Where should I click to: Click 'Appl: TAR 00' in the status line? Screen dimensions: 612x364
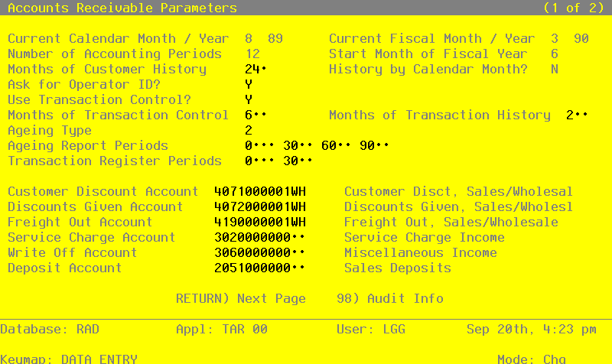pos(222,329)
